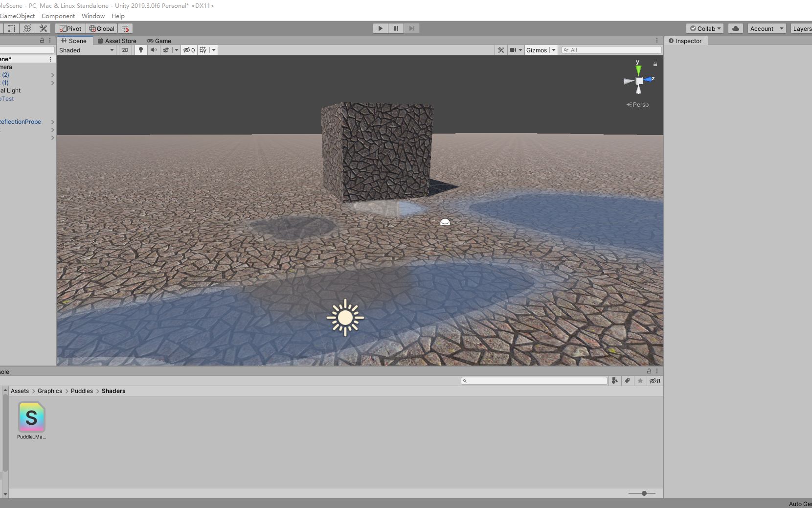The image size is (812, 508).
Task: Select the combined Move/Rotate/Scale transform tool
Action: 27,28
